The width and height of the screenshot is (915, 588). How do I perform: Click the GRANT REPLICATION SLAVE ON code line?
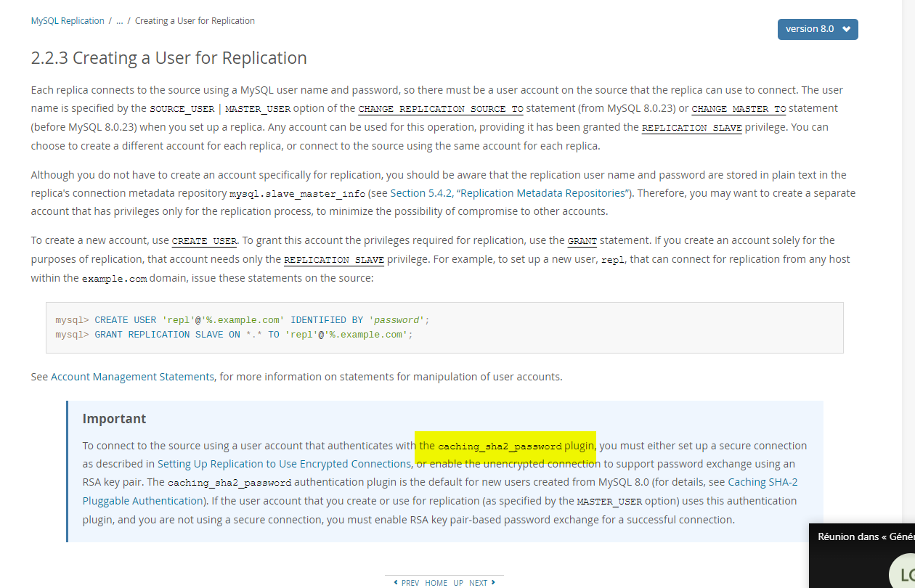click(x=234, y=335)
